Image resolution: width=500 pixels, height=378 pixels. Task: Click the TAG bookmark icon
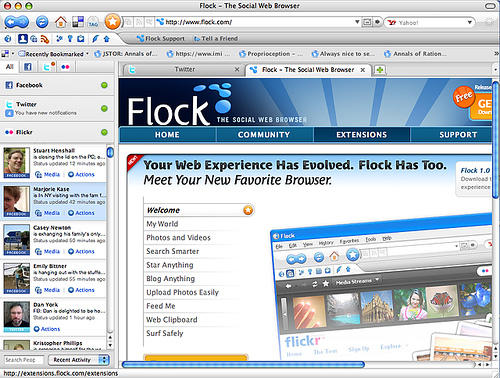click(x=93, y=22)
